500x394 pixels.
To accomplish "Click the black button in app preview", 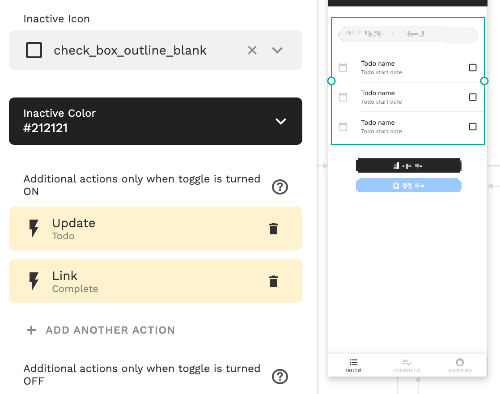I will (x=409, y=166).
